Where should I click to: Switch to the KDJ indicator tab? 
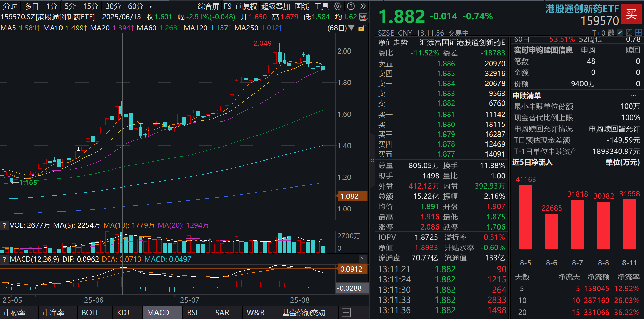point(123,313)
